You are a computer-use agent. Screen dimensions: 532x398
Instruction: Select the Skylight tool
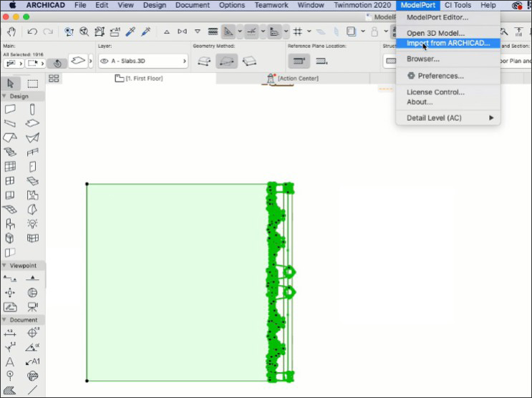tap(32, 181)
